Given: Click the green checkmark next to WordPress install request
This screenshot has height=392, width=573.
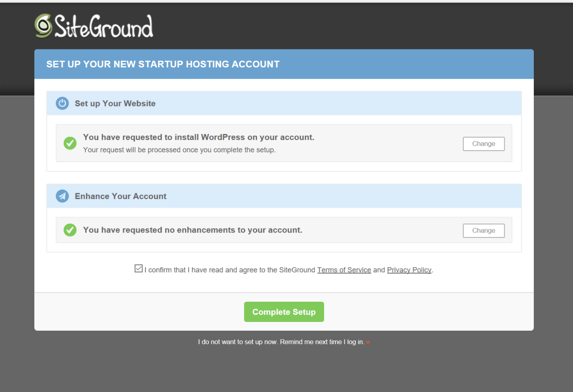Looking at the screenshot, I should tap(70, 143).
